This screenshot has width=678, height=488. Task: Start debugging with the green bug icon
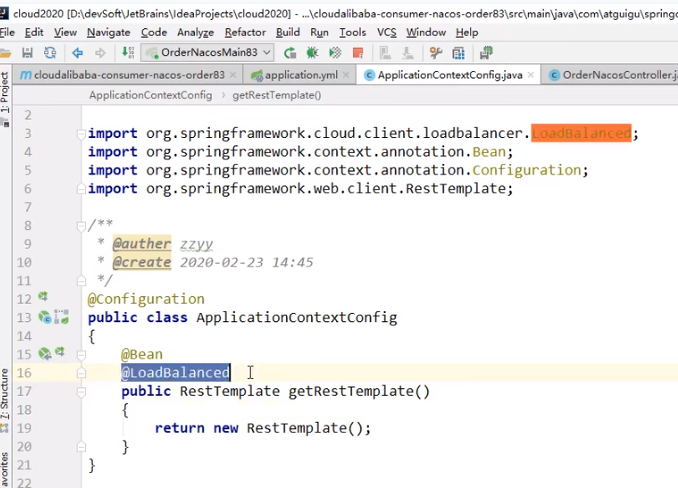coord(312,53)
